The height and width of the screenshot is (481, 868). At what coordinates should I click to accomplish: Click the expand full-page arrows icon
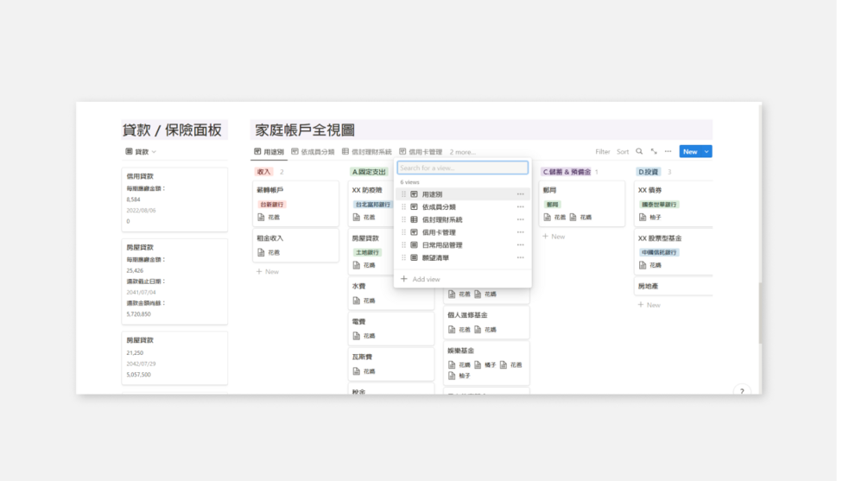click(654, 151)
